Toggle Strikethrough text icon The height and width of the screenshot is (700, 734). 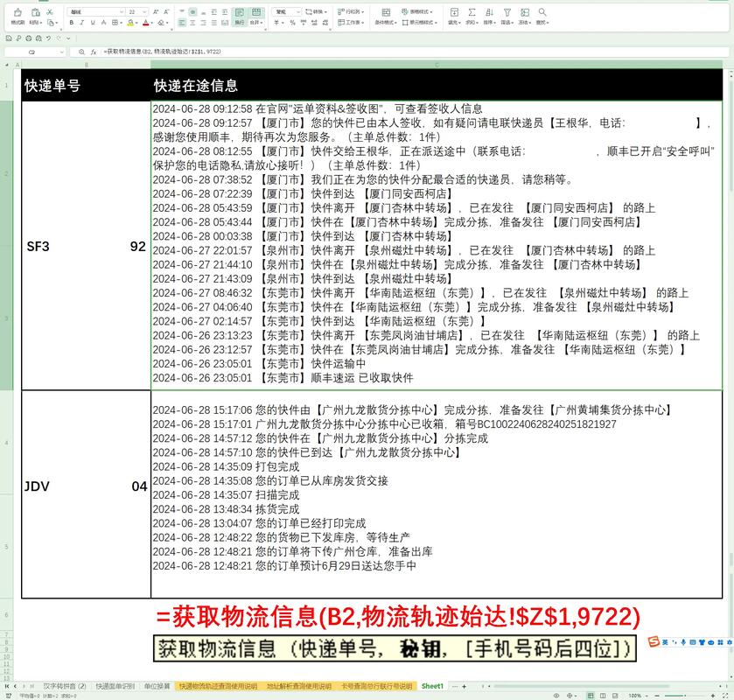click(103, 23)
